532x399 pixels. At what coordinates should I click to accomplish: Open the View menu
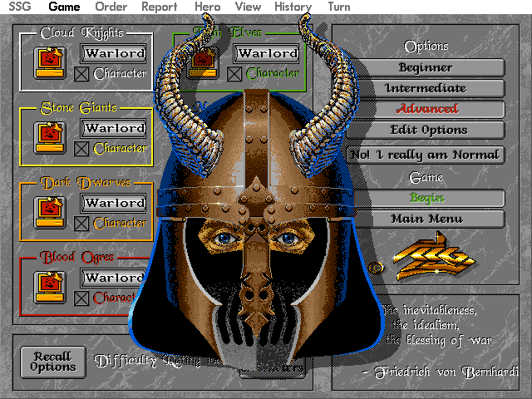coord(248,7)
